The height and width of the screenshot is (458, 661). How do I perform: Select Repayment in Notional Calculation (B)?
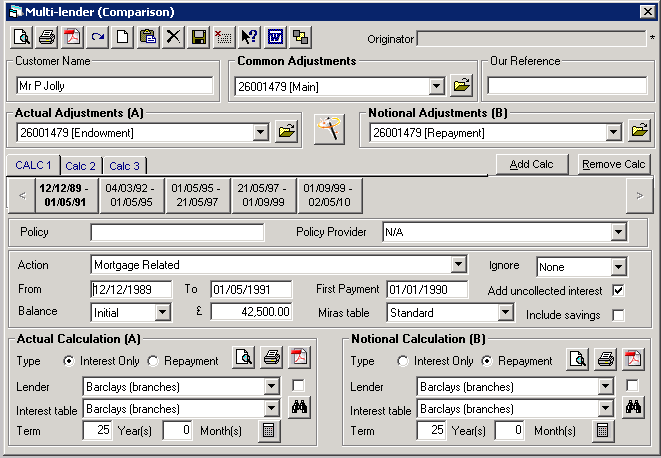coord(487,361)
